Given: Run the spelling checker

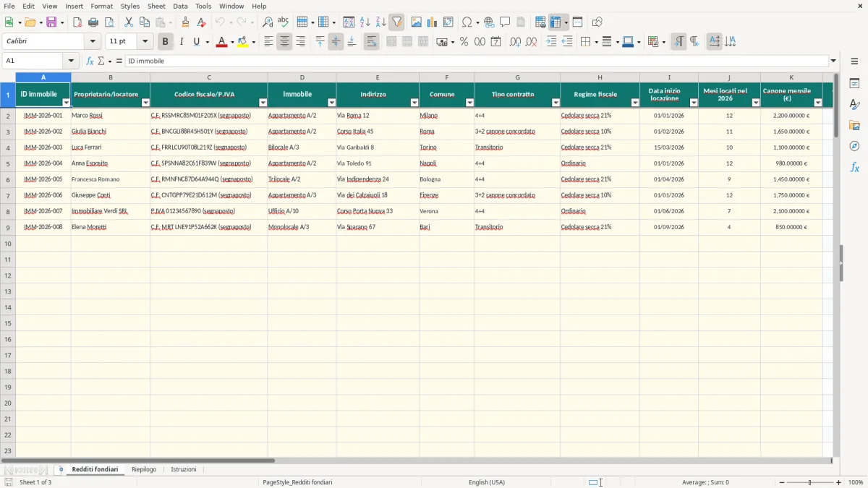Looking at the screenshot, I should click(x=284, y=22).
